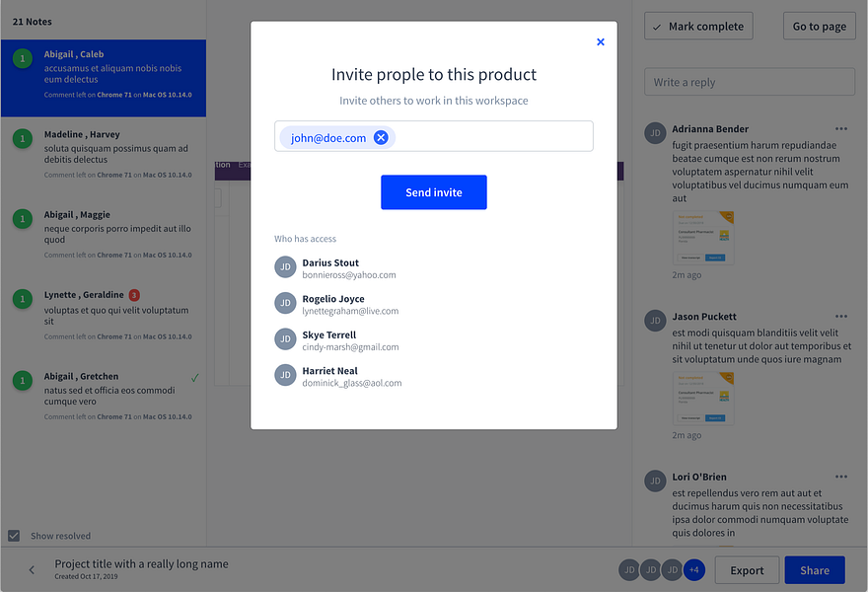
Task: Expand the +4 collaborators avatar
Action: coord(694,569)
